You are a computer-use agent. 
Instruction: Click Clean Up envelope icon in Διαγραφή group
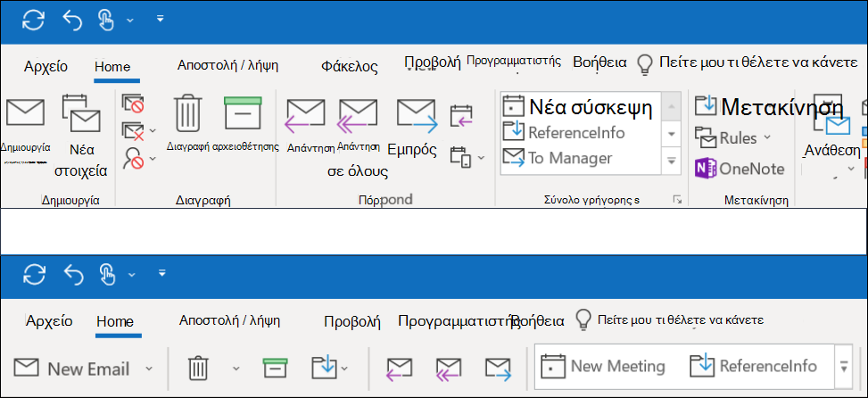[133, 131]
